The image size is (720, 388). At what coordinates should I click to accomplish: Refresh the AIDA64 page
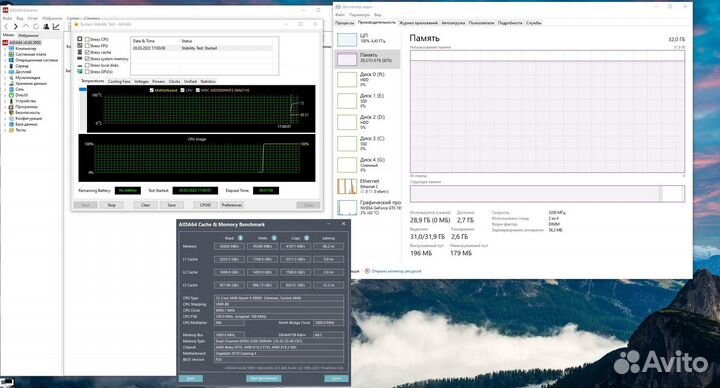click(35, 27)
